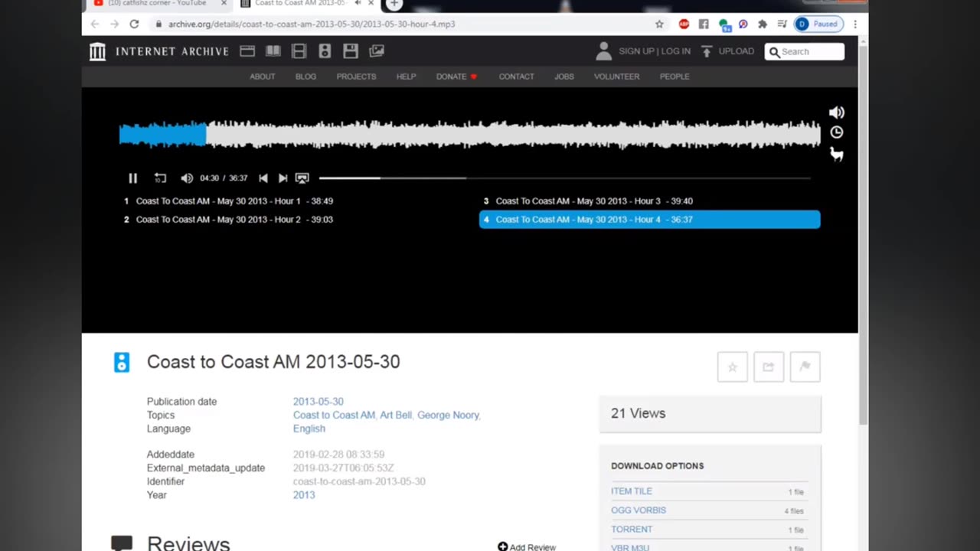Download the OGG VORBIS files
The height and width of the screenshot is (551, 980).
coord(639,510)
